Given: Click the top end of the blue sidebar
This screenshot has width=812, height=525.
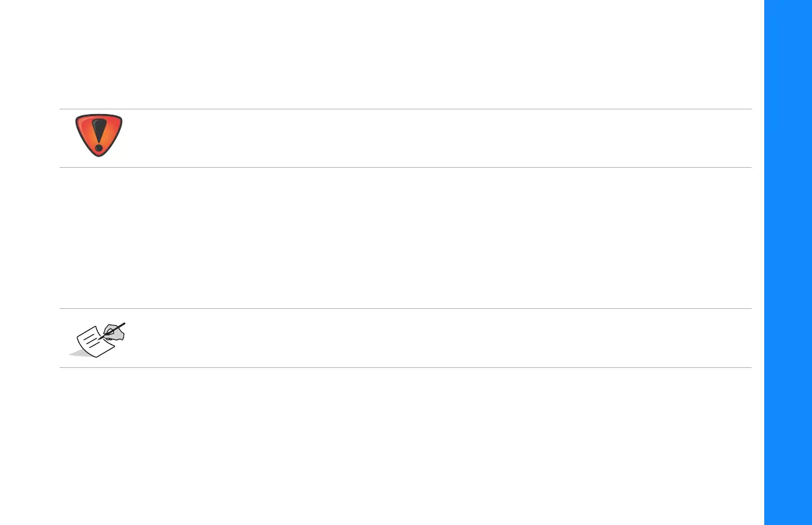Looking at the screenshot, I should 788,4.
